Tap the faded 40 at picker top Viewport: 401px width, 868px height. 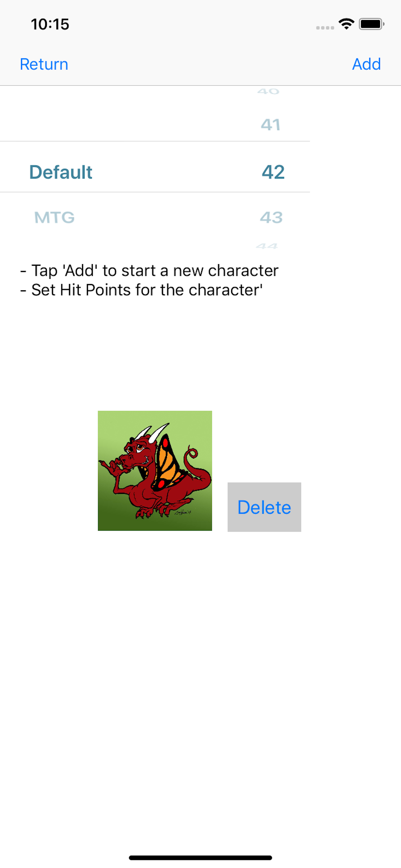268,91
